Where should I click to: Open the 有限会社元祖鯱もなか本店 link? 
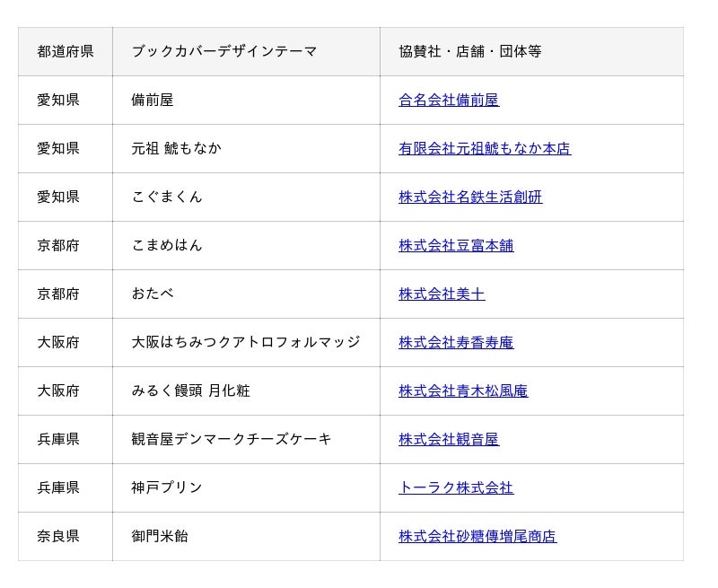(x=485, y=148)
